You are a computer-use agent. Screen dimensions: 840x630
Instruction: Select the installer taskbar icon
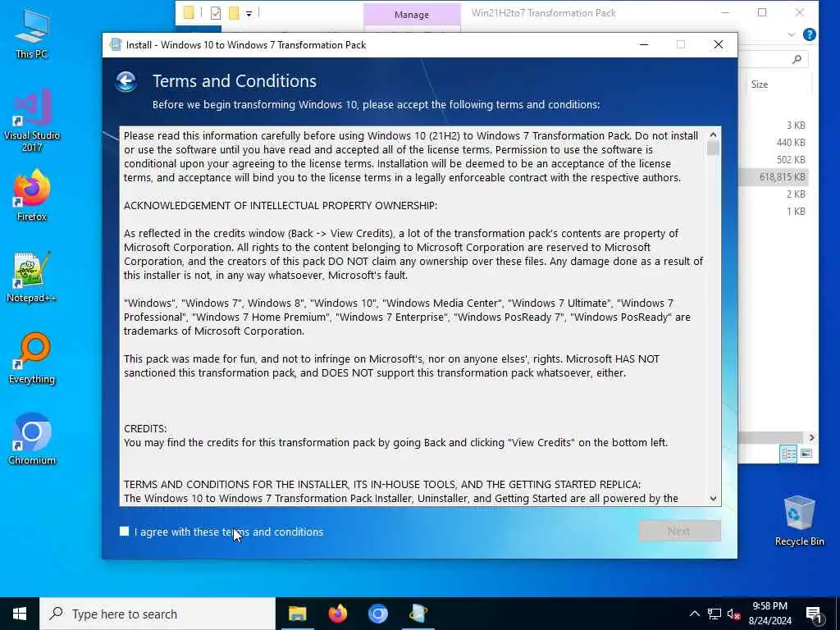tap(418, 614)
